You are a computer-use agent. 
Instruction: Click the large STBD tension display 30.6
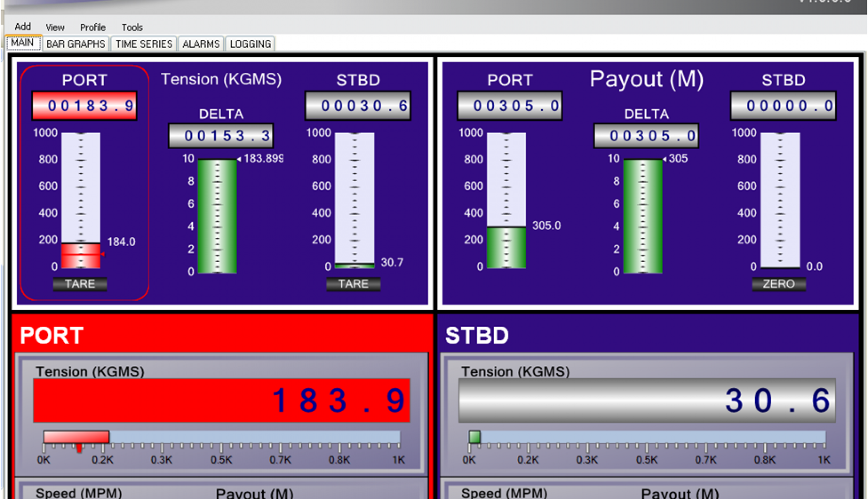coord(647,401)
